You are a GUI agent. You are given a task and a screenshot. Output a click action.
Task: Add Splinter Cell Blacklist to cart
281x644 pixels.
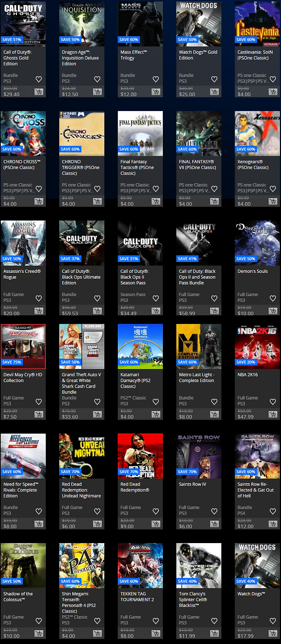(x=215, y=633)
